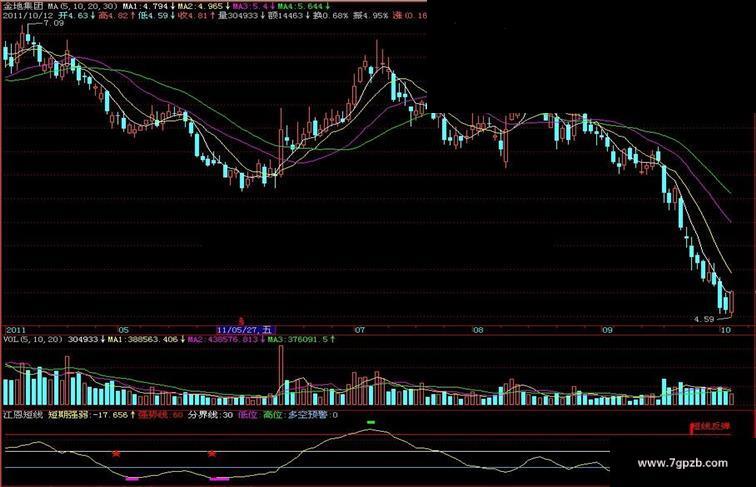The width and height of the screenshot is (756, 487).
Task: Click the 4.59 lowest price label on the chart
Action: (x=704, y=319)
